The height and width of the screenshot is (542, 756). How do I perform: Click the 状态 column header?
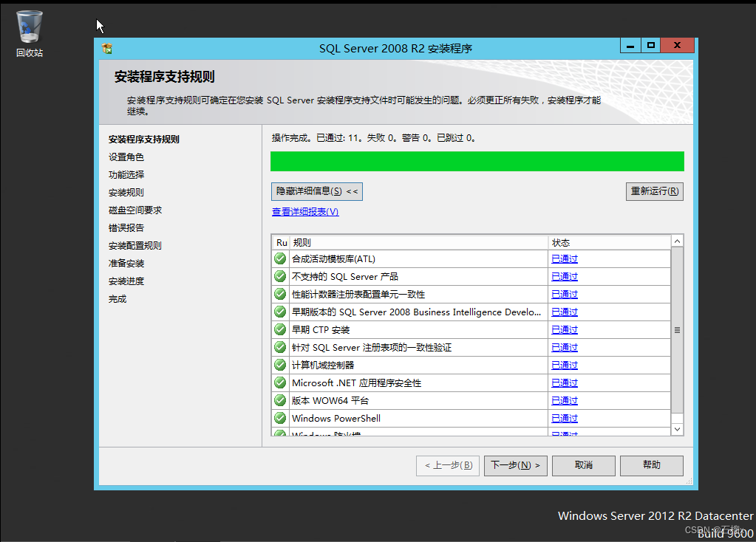click(610, 242)
